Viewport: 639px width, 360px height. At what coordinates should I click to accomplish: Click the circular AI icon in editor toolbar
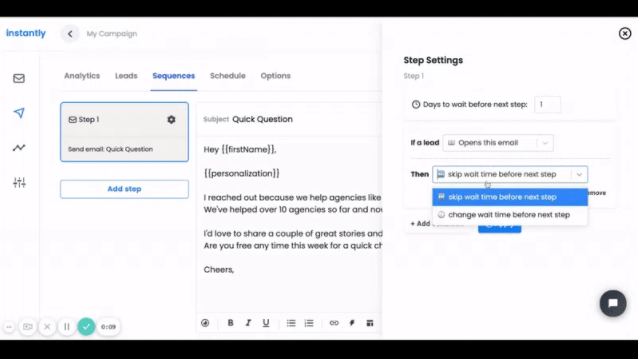coord(205,323)
